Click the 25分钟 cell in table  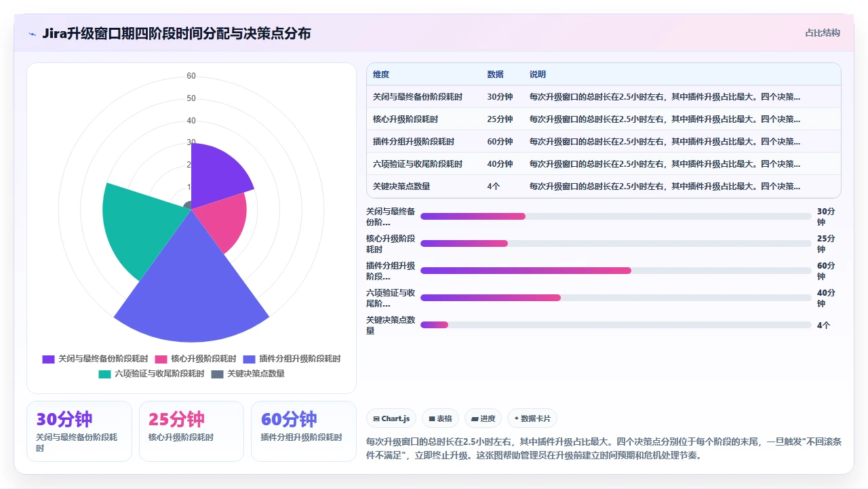pos(500,119)
